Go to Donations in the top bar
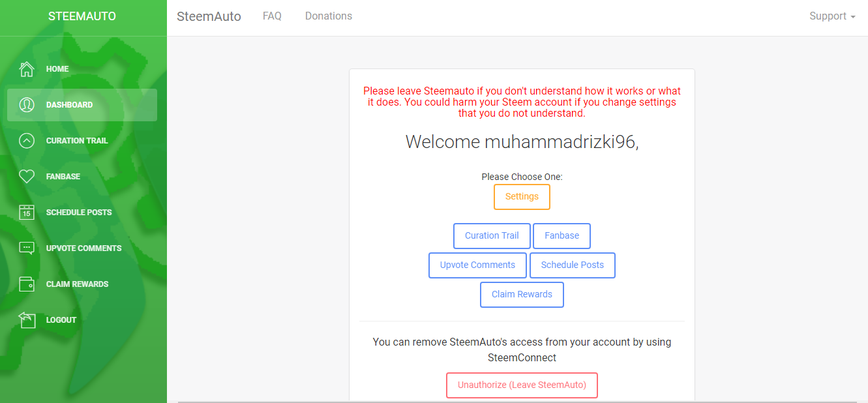Screen dimensions: 868x403 (329, 16)
